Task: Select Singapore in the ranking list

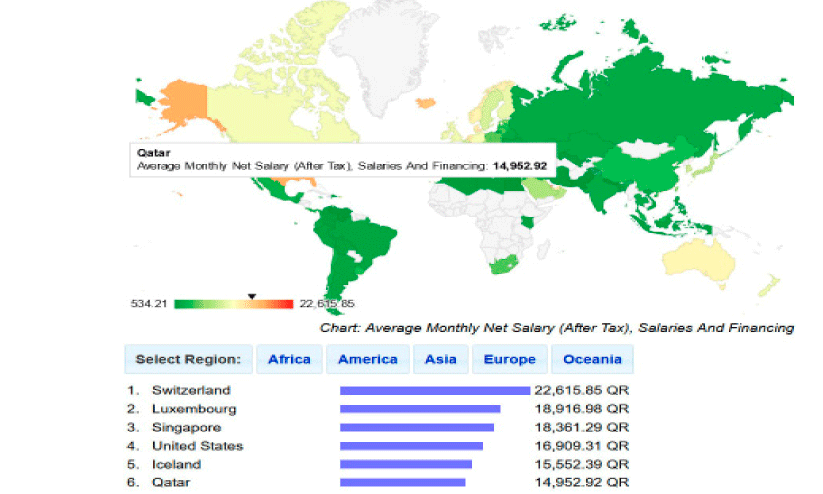Action: (x=187, y=427)
